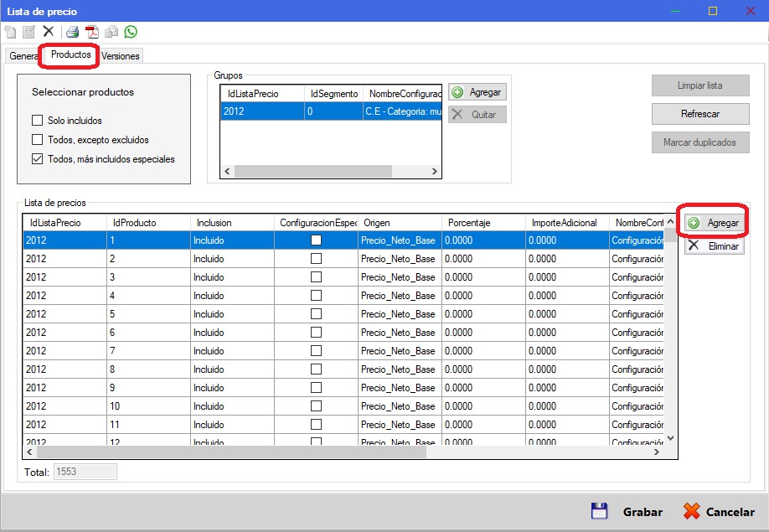Click the red X Cancelar icon

tap(691, 511)
